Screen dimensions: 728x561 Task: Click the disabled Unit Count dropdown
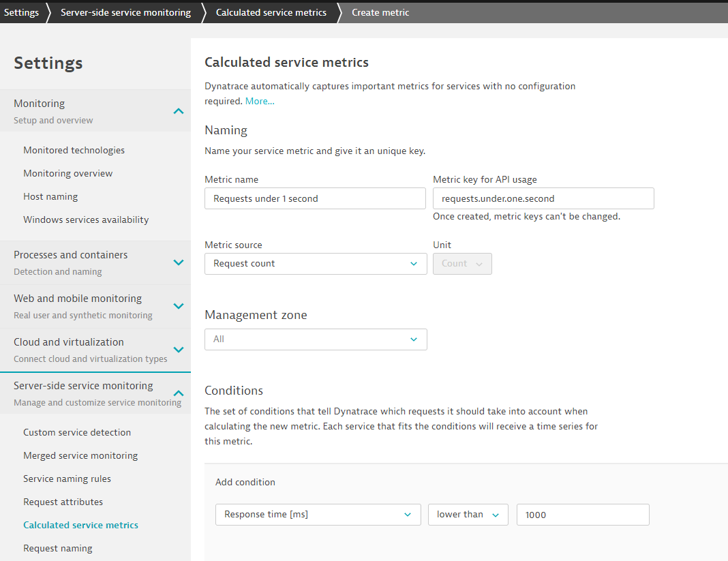(x=462, y=264)
